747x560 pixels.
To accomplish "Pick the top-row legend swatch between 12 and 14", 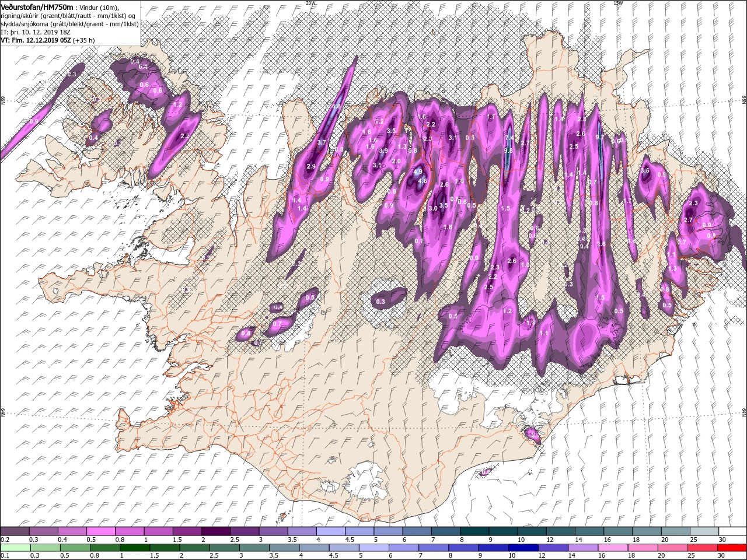I will (561, 531).
